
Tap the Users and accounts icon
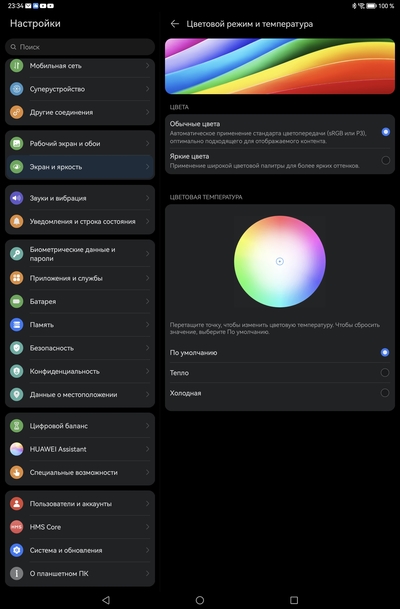click(x=16, y=503)
